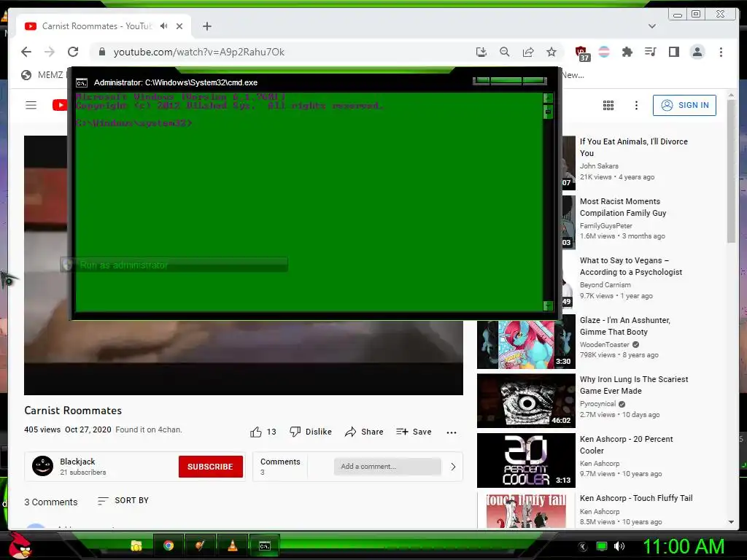Click the Carnist Roommates video player
The height and width of the screenshot is (560, 747).
244,357
